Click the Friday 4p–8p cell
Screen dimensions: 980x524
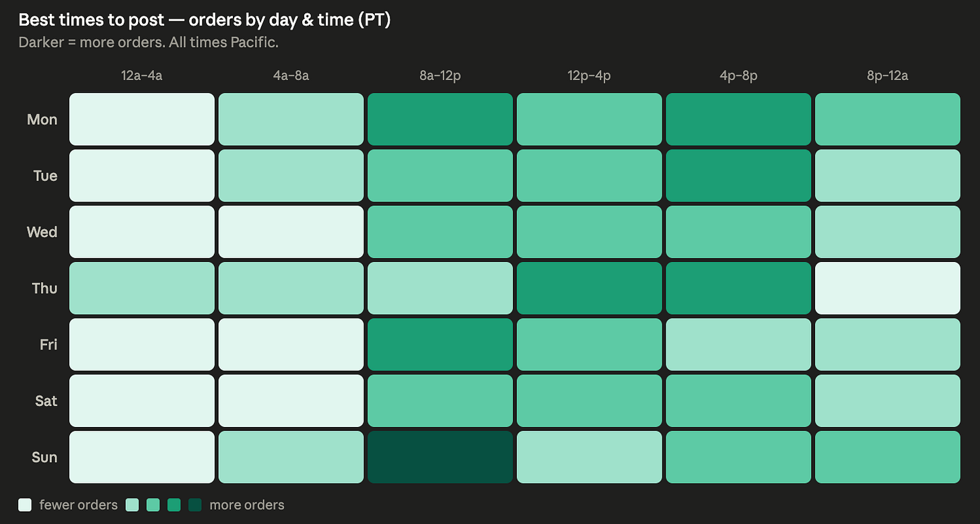tap(738, 345)
